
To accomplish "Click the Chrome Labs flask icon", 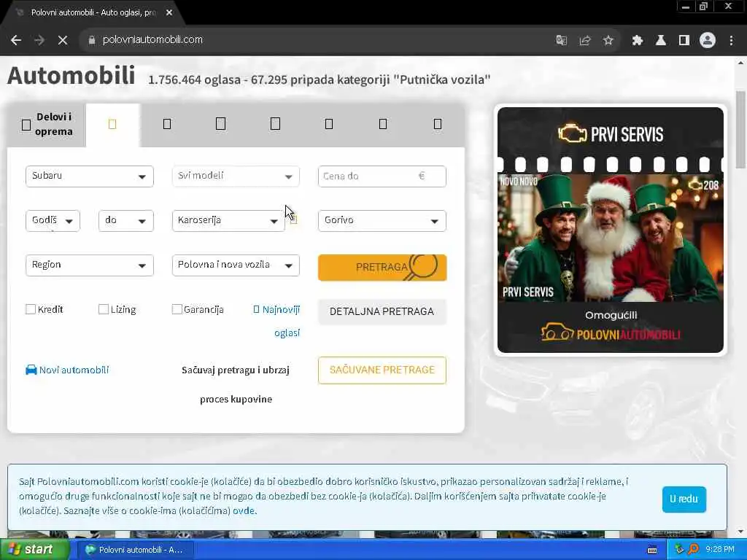I will (x=661, y=41).
